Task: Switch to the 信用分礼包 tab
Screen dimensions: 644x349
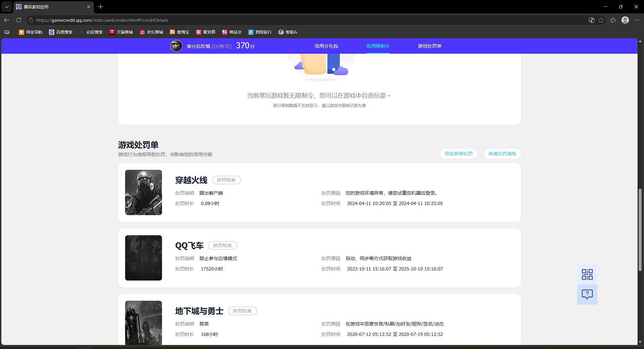Action: coord(326,46)
